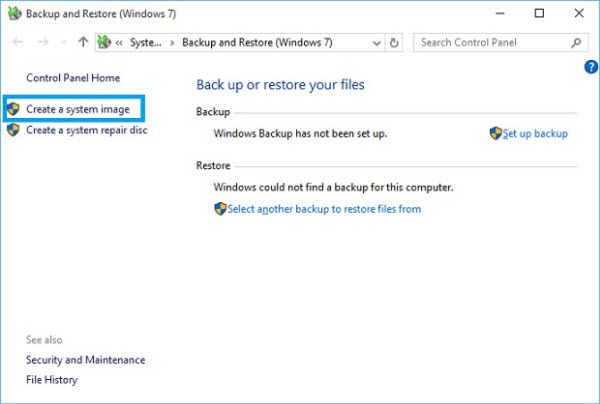The image size is (600, 404).
Task: Minimize the Backup and Restore window
Action: point(500,13)
